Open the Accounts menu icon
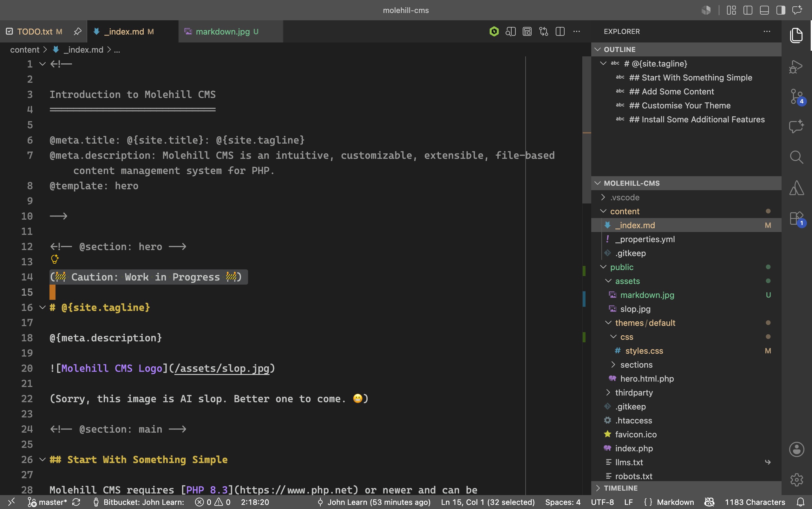The width and height of the screenshot is (812, 509). 796,449
